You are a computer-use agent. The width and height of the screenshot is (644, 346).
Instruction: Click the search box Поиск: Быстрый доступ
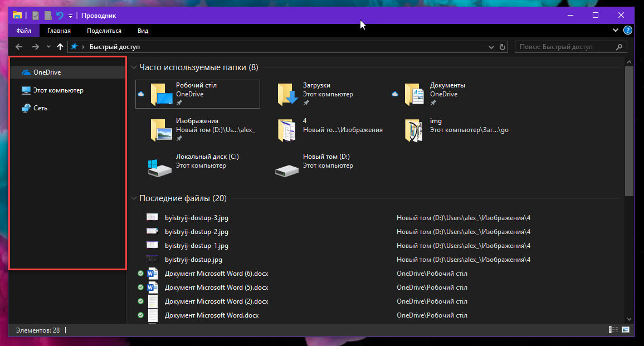click(571, 47)
